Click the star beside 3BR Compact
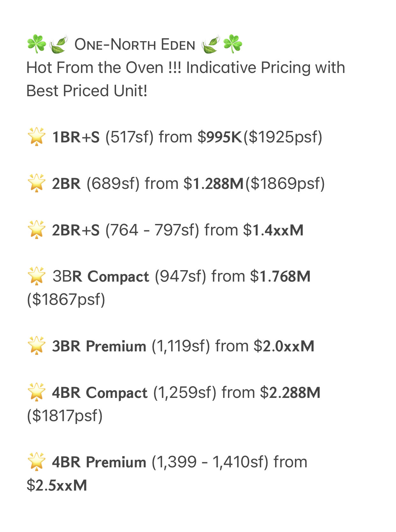 [36, 276]
